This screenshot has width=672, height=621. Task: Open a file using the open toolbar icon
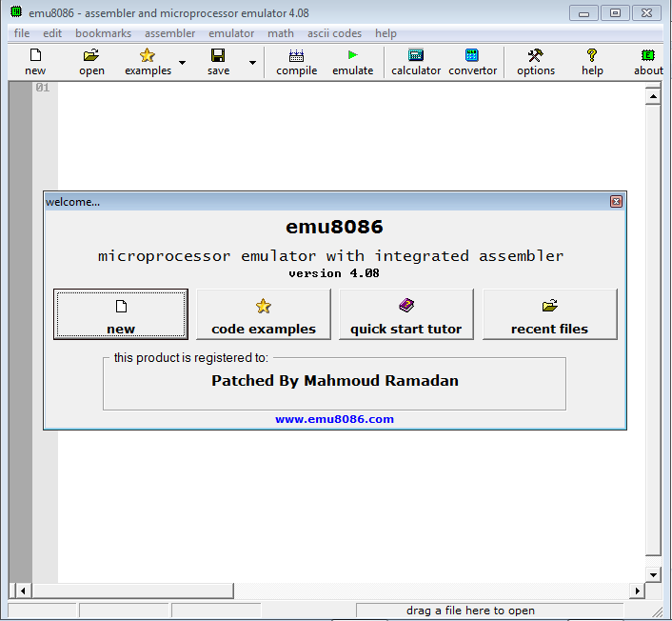[x=91, y=56]
